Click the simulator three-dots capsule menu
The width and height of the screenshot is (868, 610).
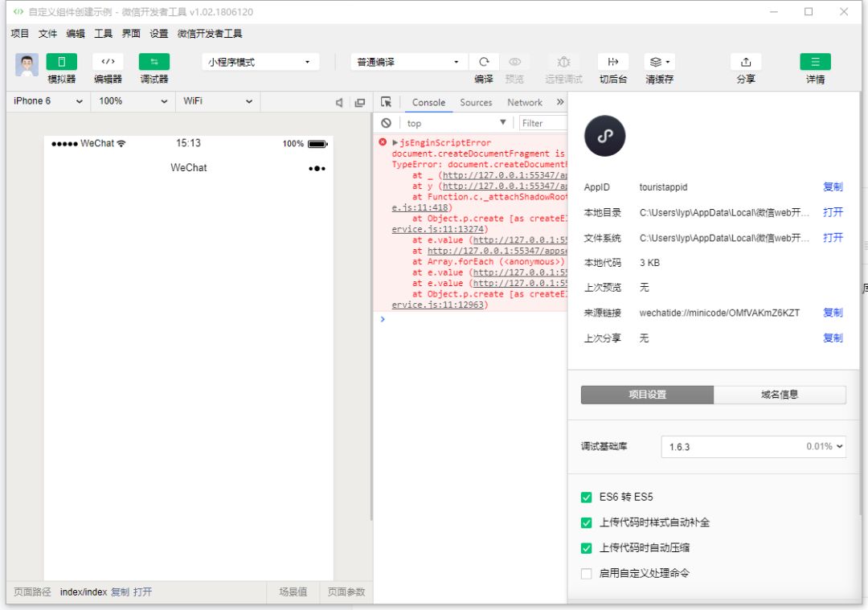point(317,168)
